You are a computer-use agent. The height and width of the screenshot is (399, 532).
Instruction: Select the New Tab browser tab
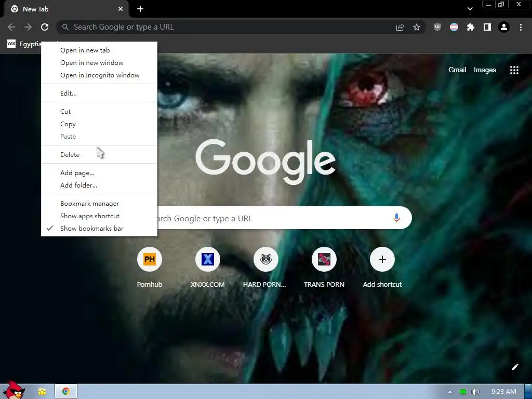pyautogui.click(x=66, y=9)
